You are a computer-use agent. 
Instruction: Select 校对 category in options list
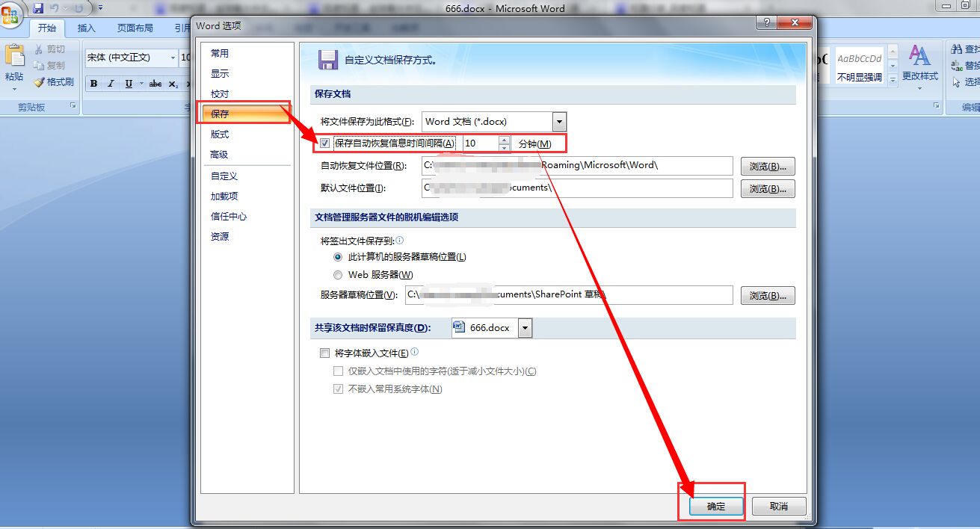(x=247, y=94)
